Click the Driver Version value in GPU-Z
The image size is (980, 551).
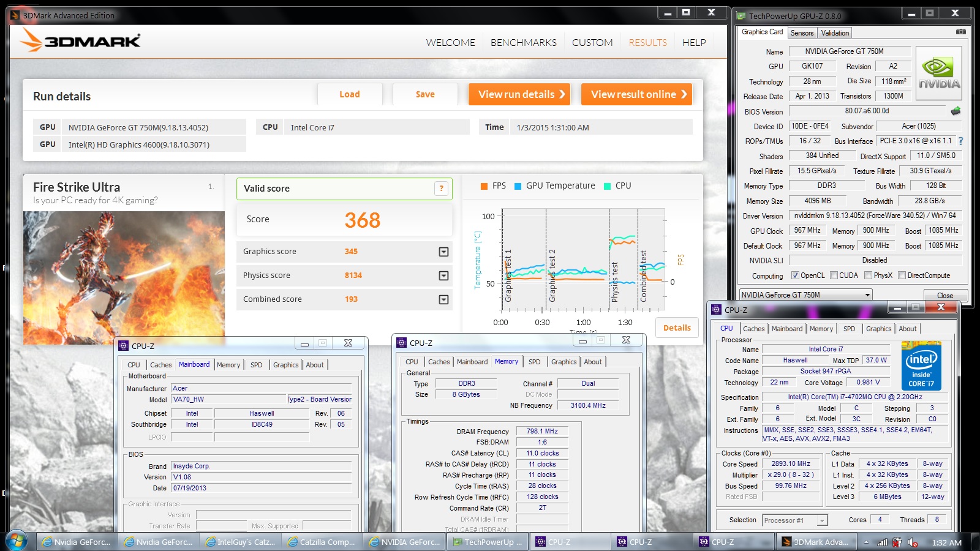[x=875, y=216]
